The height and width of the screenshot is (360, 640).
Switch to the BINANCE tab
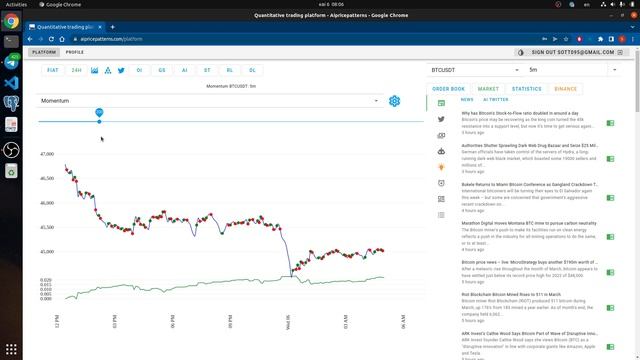point(566,89)
